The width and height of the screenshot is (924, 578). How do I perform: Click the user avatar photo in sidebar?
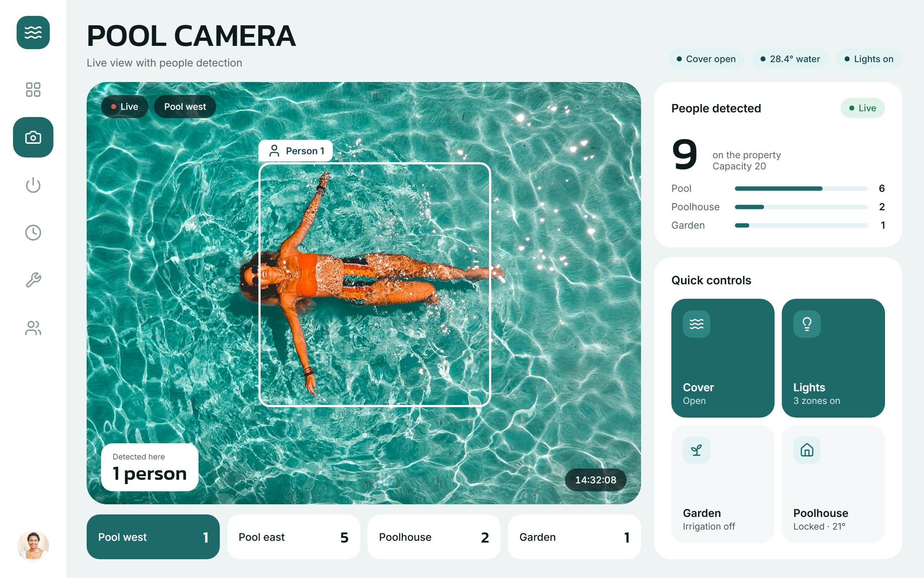click(x=33, y=545)
